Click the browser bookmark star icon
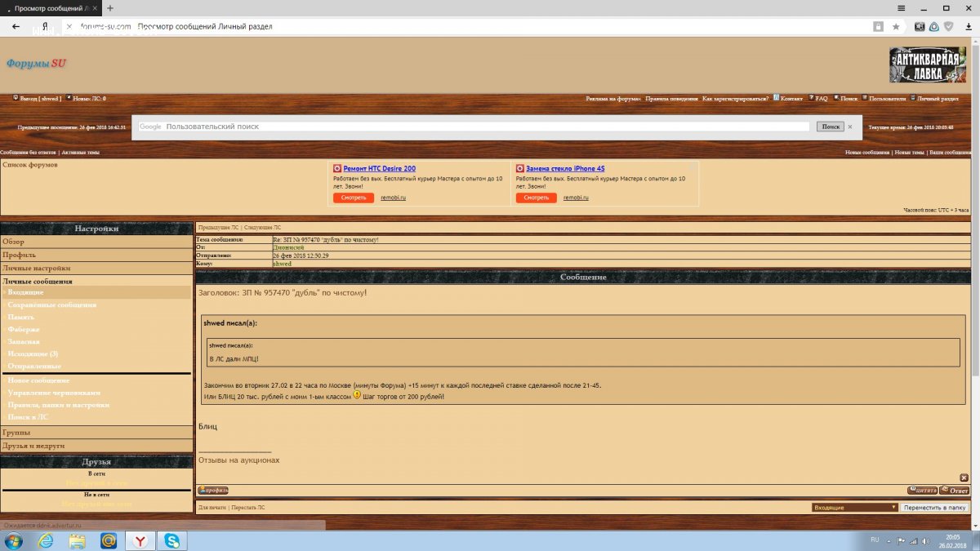 pyautogui.click(x=896, y=26)
